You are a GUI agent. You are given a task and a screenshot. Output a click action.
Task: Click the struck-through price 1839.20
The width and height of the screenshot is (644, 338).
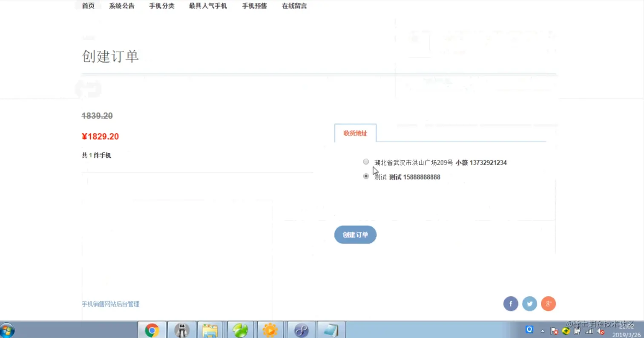point(97,116)
